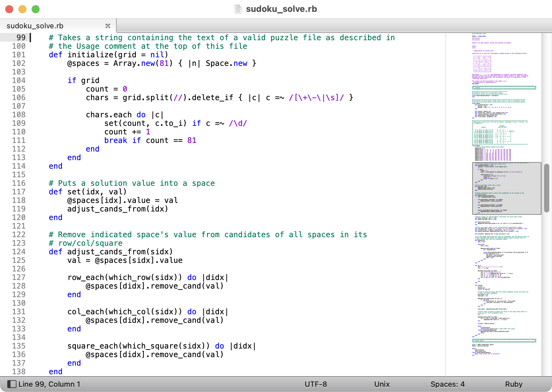Click '@spaces = Array.new(81)' text
Screen dimensions: 552x392
click(x=120, y=63)
